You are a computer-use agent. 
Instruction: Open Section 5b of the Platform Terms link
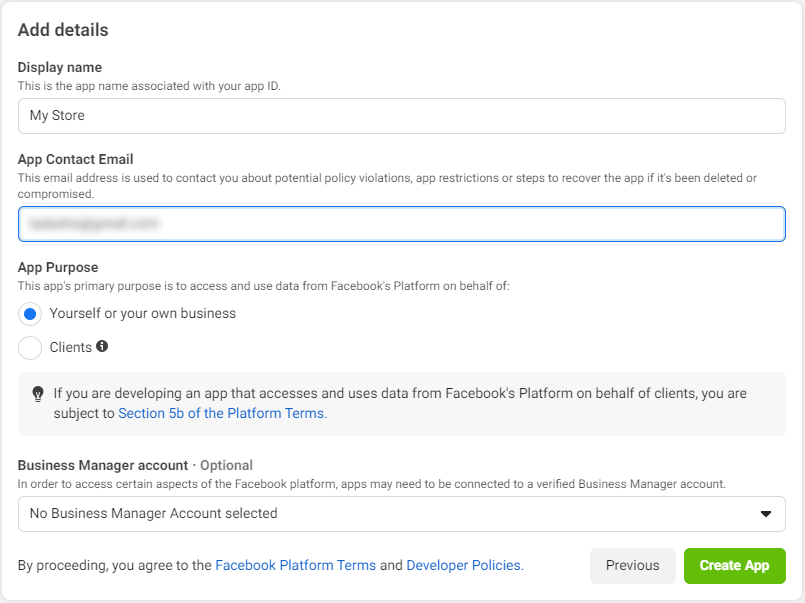point(222,413)
